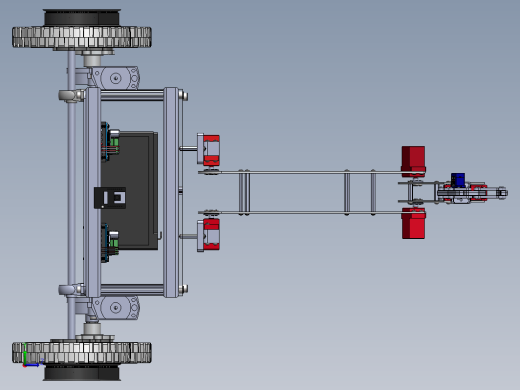The image size is (520, 390).
Task: Select the bottom treaded wheel
Action: 82,353
